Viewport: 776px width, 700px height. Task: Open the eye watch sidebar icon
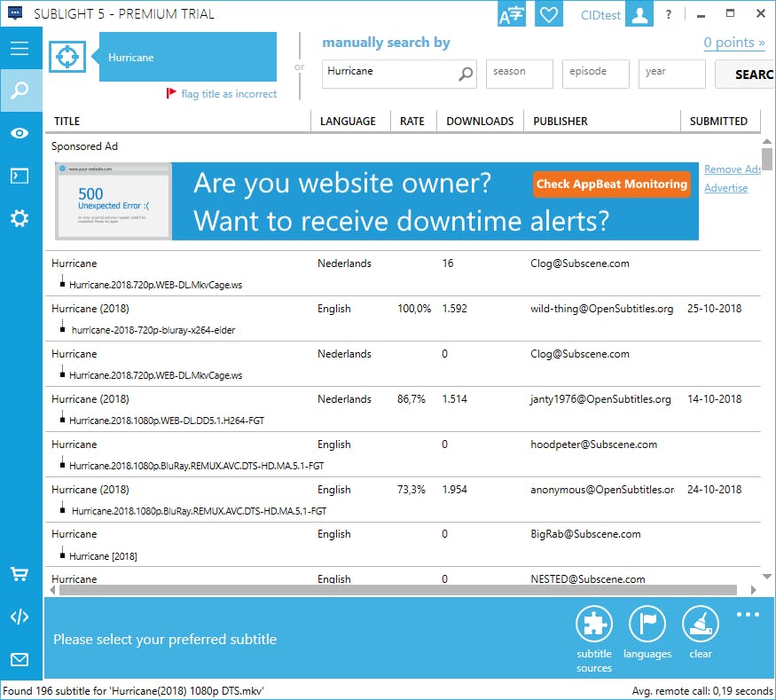(x=20, y=133)
